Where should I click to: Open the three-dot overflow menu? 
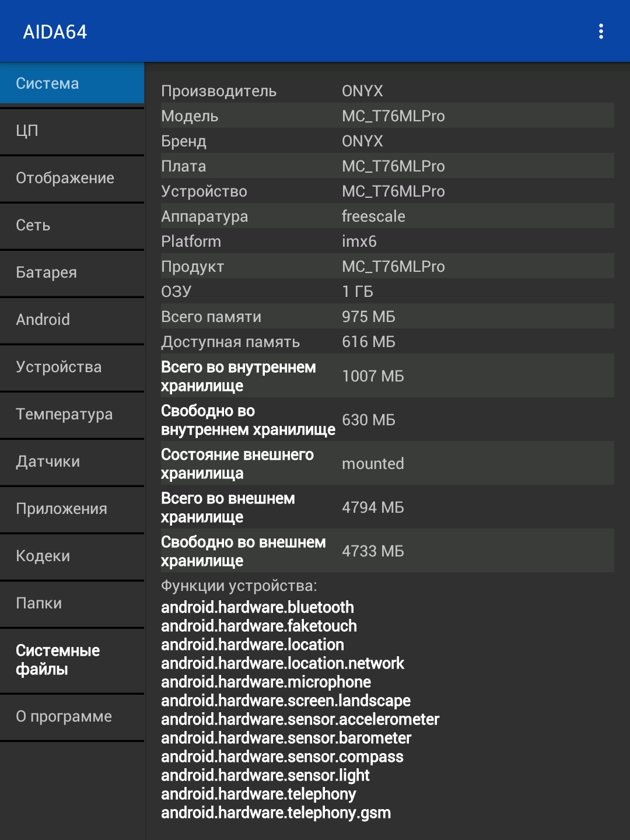pos(601,32)
